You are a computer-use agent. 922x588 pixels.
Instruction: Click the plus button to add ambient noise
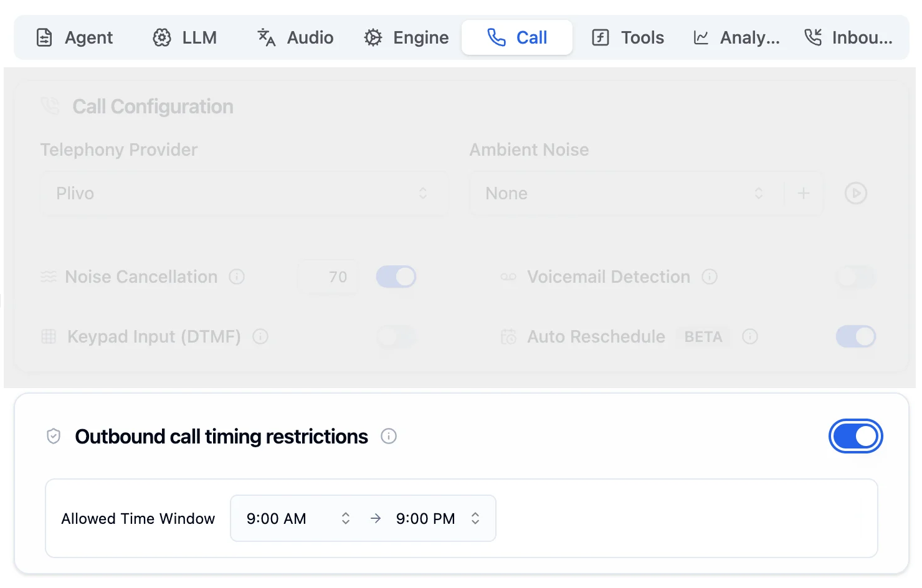[804, 193]
